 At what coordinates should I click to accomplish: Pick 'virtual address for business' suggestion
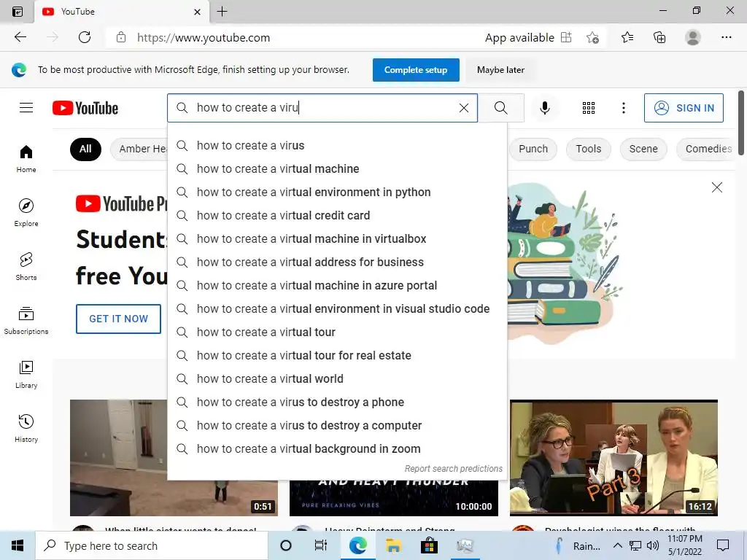click(337, 262)
